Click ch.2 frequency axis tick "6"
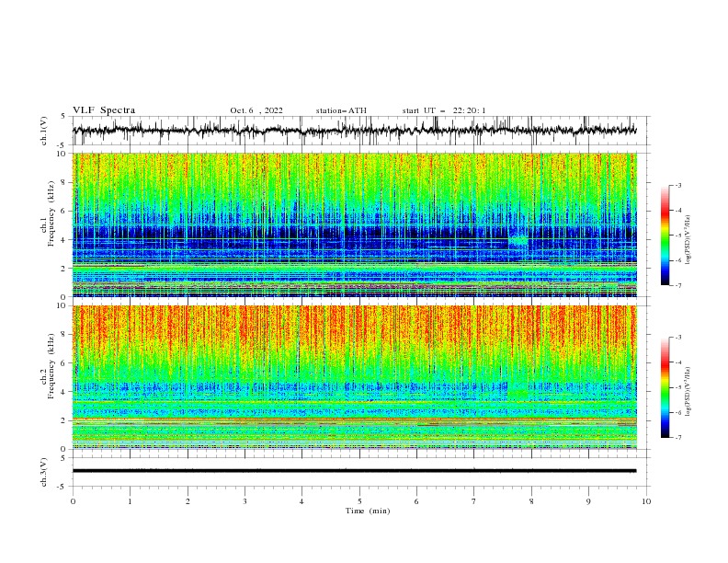Image resolution: width=728 pixels, height=563 pixels. coord(63,363)
